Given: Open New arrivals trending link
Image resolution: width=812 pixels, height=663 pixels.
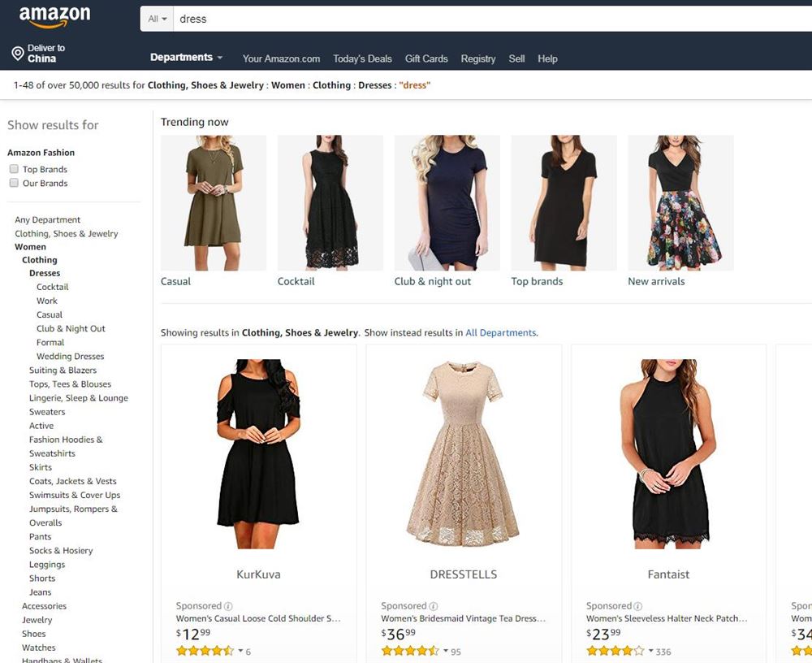Looking at the screenshot, I should (656, 281).
